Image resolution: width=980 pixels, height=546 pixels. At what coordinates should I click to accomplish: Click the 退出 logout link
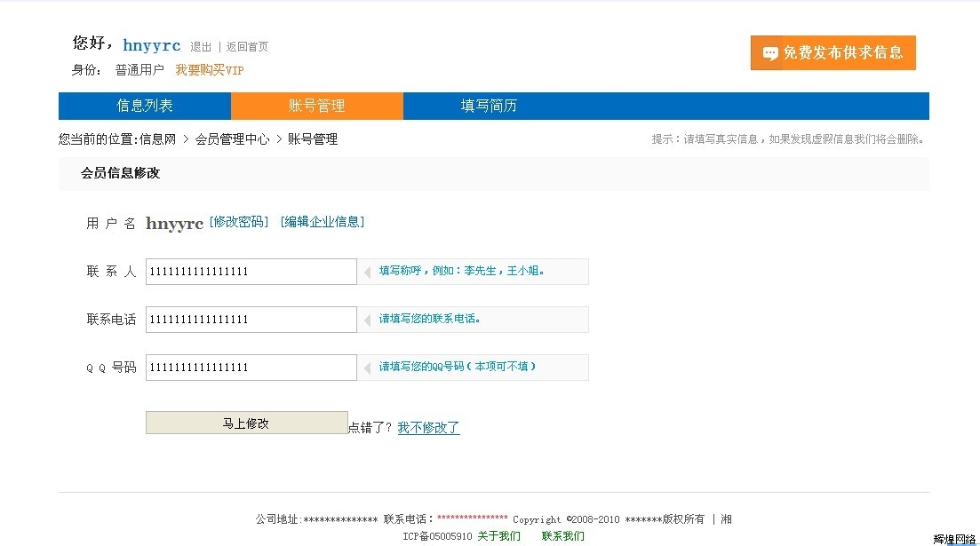pyautogui.click(x=201, y=47)
